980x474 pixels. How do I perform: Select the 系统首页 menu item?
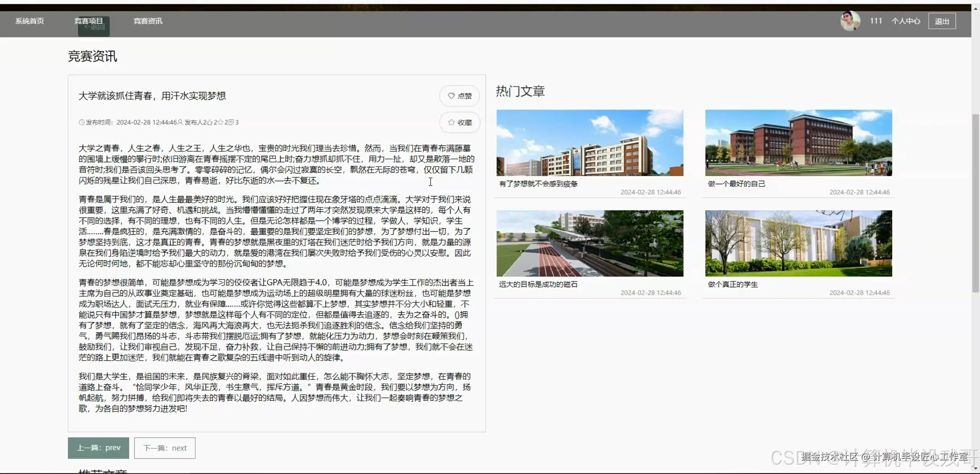(x=29, y=21)
